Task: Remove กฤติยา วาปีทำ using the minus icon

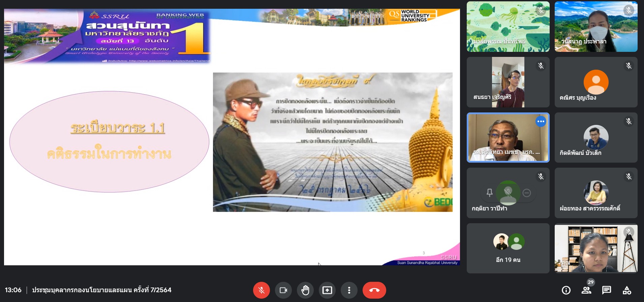Action: (x=527, y=193)
